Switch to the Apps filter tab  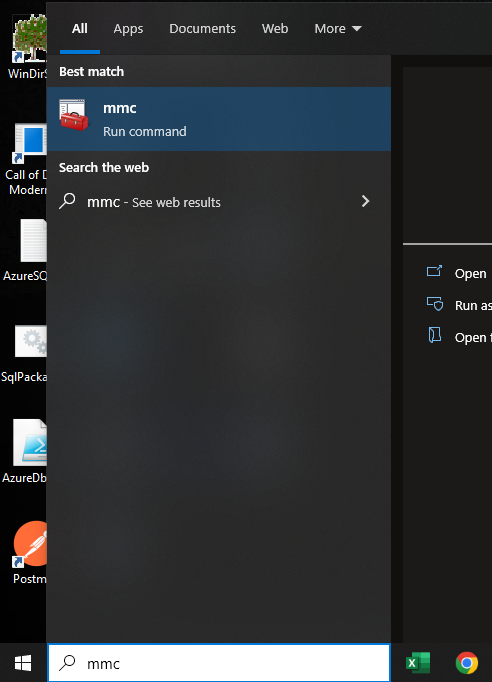point(128,29)
